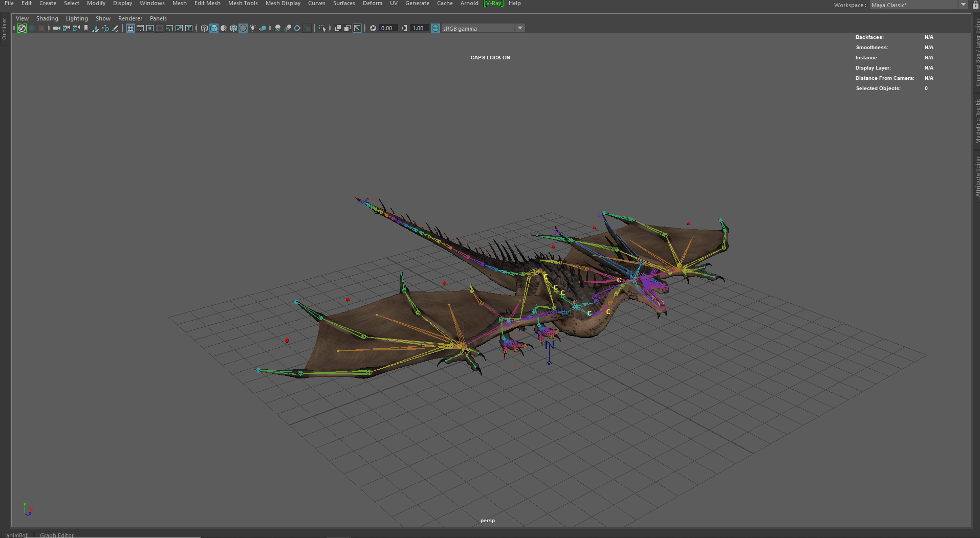The image size is (980, 538).
Task: Click the Renderer menu in the panel bar
Action: coord(130,18)
